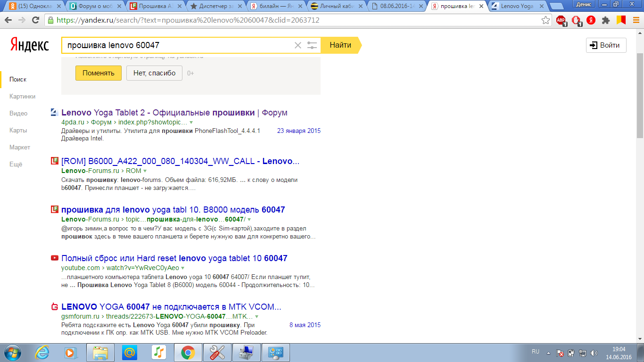
Task: Expand dropdown arrow beside gsmforum.ru result URL
Action: point(256,317)
